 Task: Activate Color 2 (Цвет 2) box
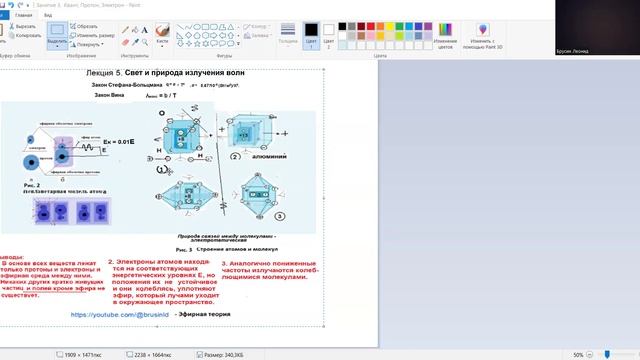coord(329,36)
